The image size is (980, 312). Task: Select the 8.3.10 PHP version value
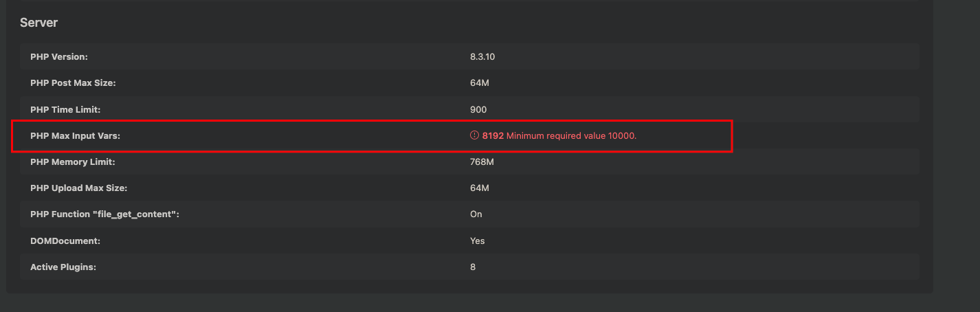point(482,56)
